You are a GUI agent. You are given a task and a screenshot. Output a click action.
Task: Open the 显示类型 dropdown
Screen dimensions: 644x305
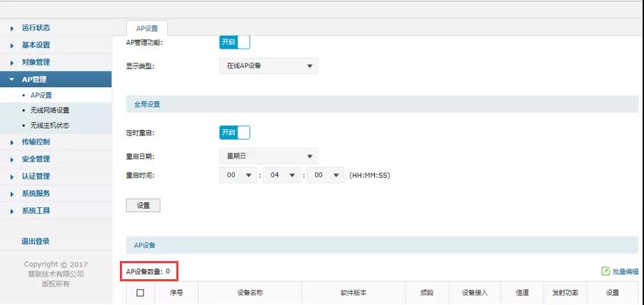[x=268, y=66]
